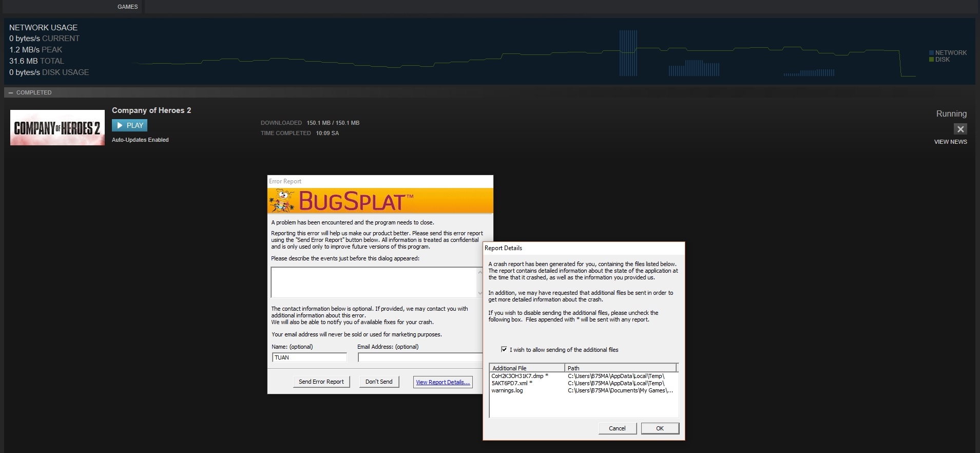This screenshot has width=980, height=453.
Task: Click the Report Details title bar
Action: click(x=584, y=248)
